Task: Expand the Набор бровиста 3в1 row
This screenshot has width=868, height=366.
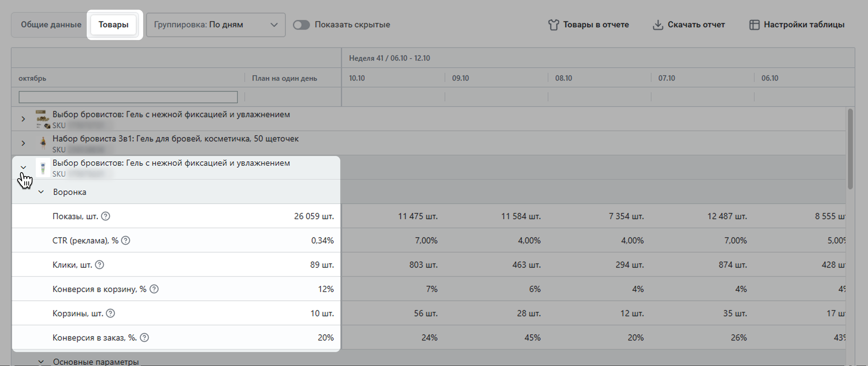Action: coord(23,143)
